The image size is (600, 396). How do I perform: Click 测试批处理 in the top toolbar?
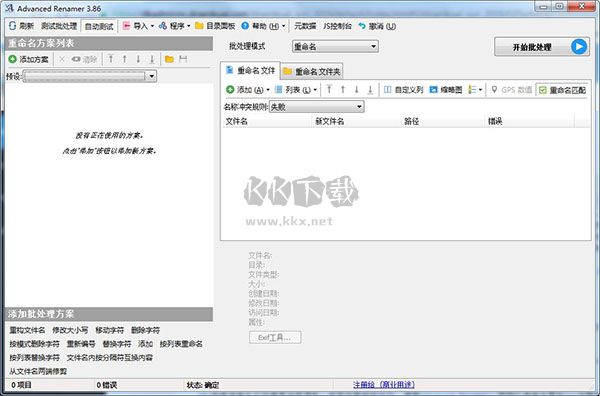[59, 26]
